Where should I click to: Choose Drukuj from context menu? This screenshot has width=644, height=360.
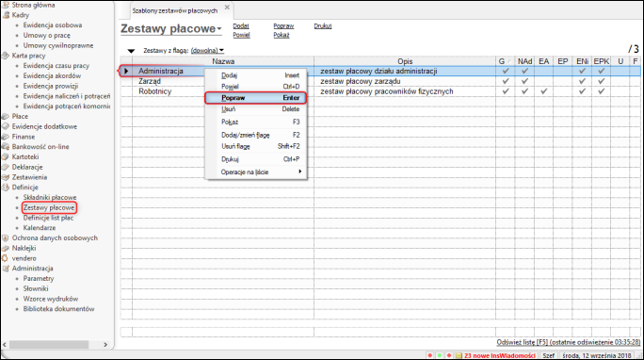256,159
